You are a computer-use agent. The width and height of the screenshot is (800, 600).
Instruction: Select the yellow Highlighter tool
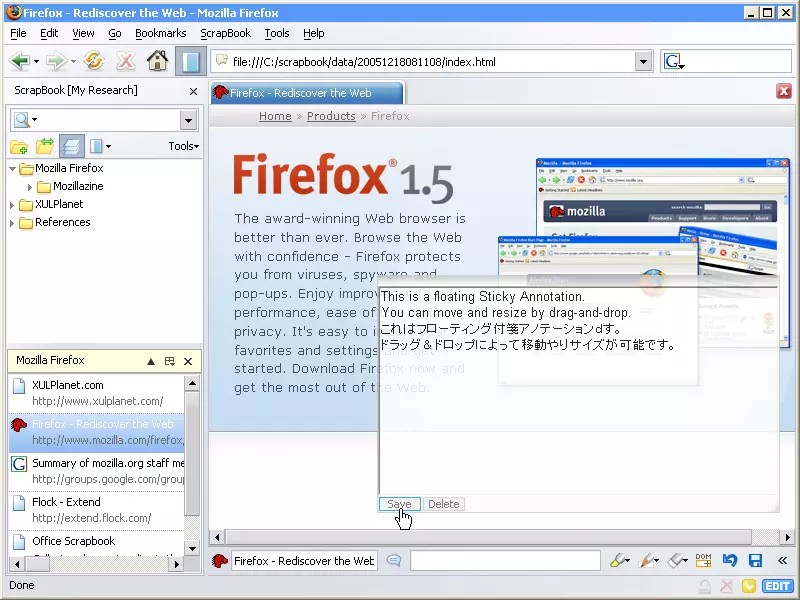[619, 561]
